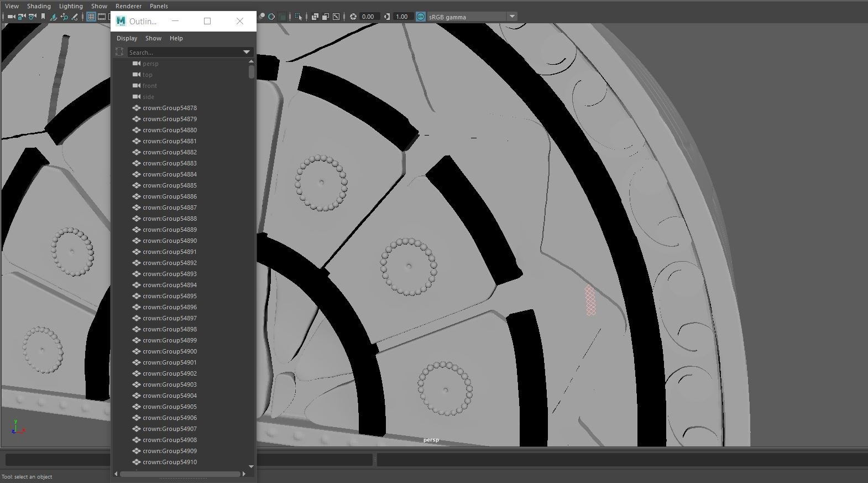Toggle X-Ray shading icon
The image size is (868, 483).
pyautogui.click(x=315, y=17)
